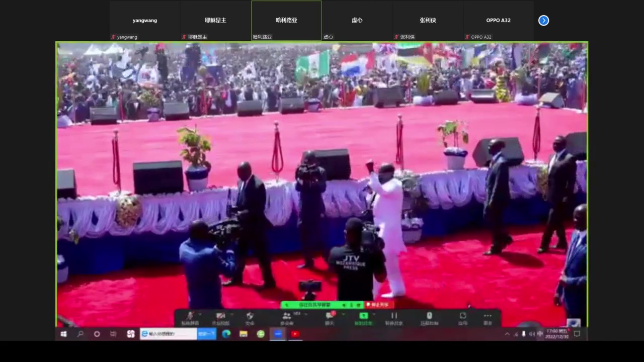This screenshot has height=362, width=644.
Task: Open the Chat panel with red badge
Action: tap(330, 317)
